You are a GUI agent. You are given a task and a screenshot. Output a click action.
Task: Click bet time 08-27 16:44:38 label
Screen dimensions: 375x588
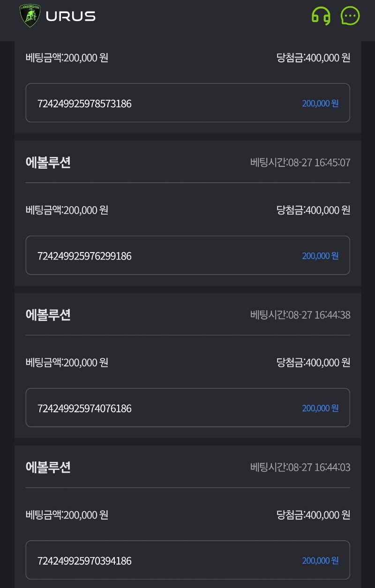[x=300, y=315]
